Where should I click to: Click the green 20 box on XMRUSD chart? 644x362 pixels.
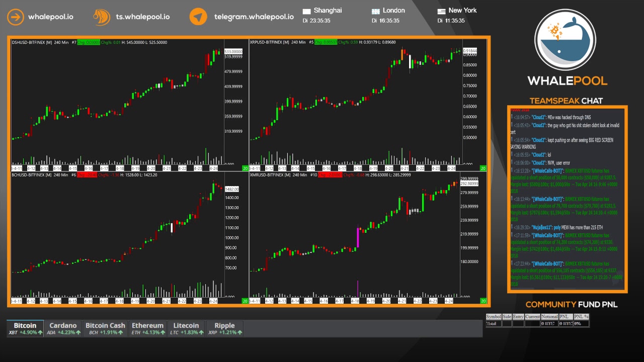483,301
